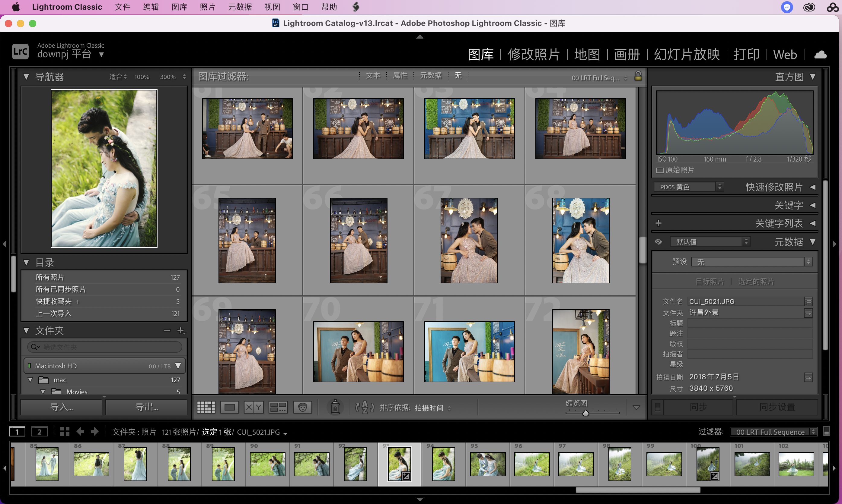Viewport: 842px width, 504px height.
Task: Click the 导出... button
Action: (x=146, y=407)
